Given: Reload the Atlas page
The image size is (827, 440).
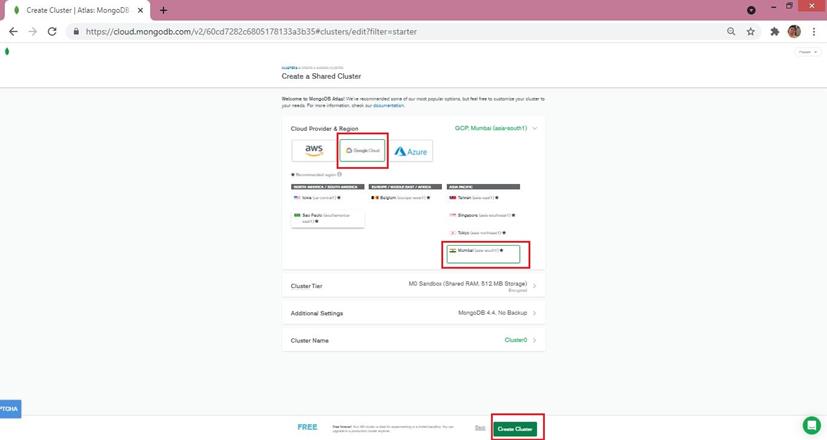Looking at the screenshot, I should [52, 32].
